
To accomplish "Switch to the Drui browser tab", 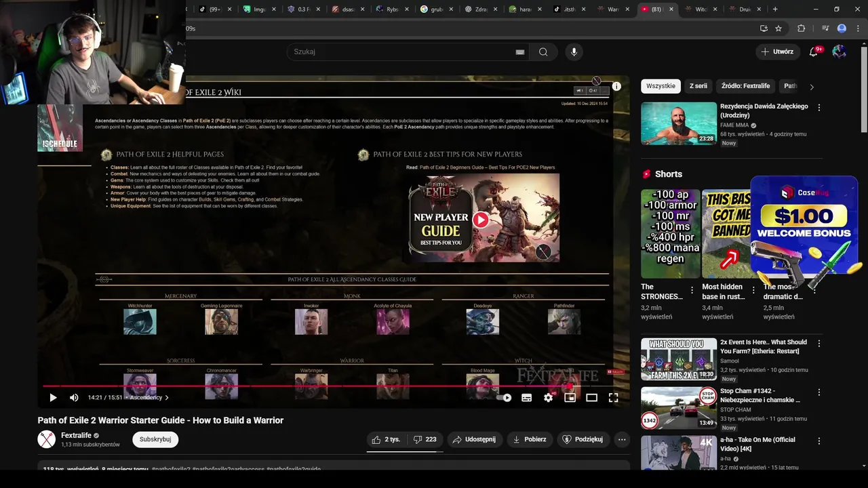I will [x=745, y=9].
